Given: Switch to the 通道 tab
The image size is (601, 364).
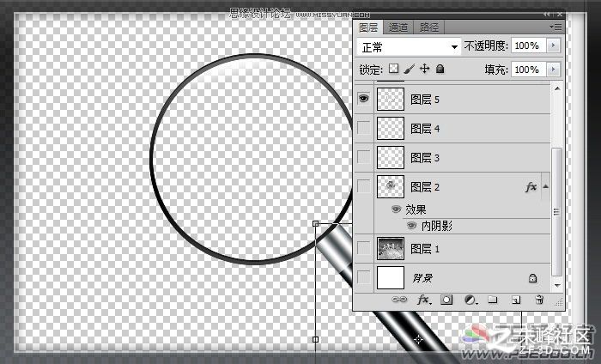Looking at the screenshot, I should point(398,27).
